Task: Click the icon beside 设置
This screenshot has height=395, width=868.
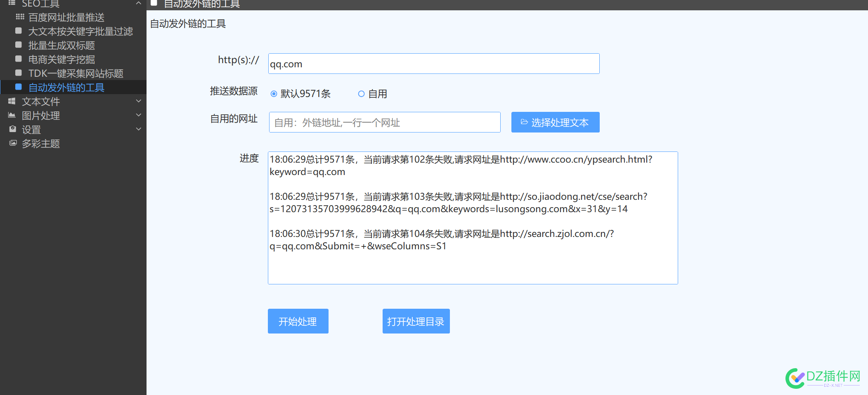Action: tap(12, 129)
